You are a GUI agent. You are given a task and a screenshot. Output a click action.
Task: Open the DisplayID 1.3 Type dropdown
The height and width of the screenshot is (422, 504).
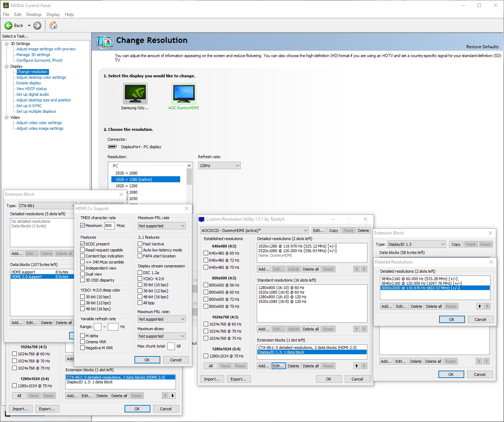416,244
